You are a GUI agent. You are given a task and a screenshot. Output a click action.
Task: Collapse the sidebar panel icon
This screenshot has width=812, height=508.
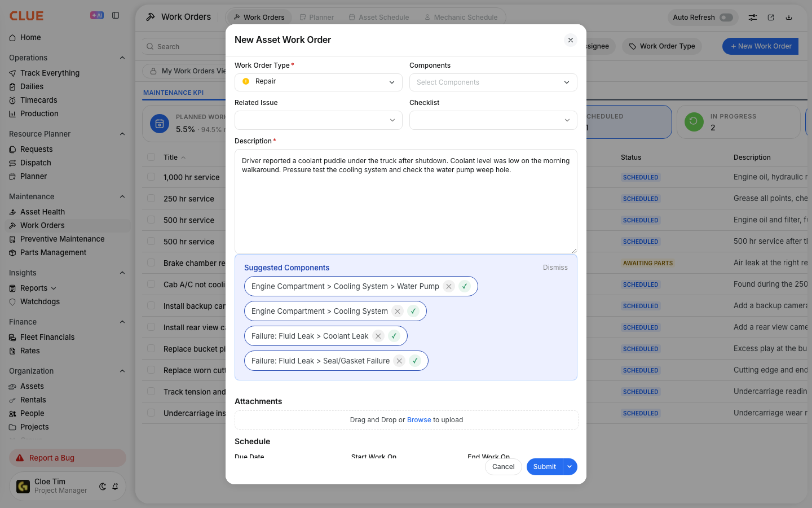point(116,16)
